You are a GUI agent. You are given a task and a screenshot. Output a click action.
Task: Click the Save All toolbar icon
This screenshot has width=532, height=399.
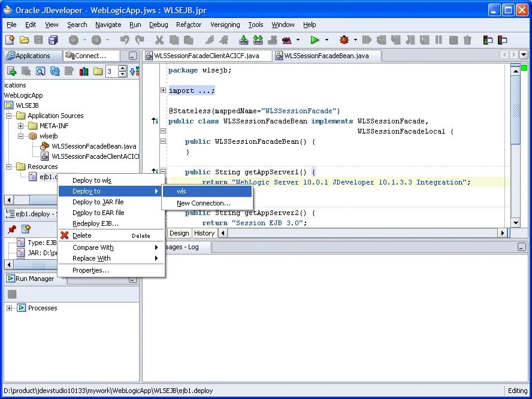[x=53, y=40]
